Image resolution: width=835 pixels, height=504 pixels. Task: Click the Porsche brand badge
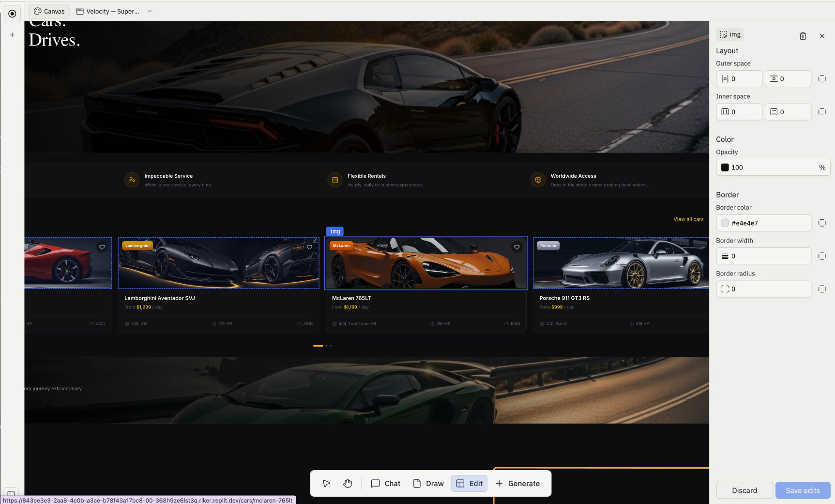548,245
